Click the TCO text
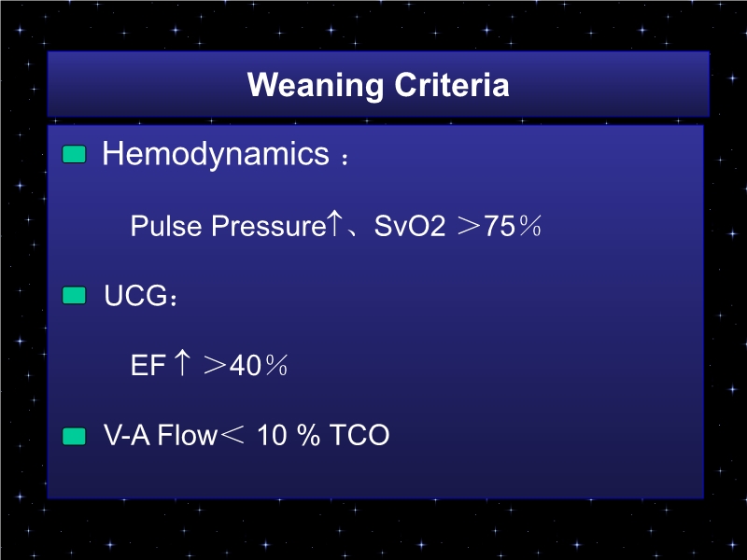Viewport: 747px width, 560px height. (x=359, y=436)
